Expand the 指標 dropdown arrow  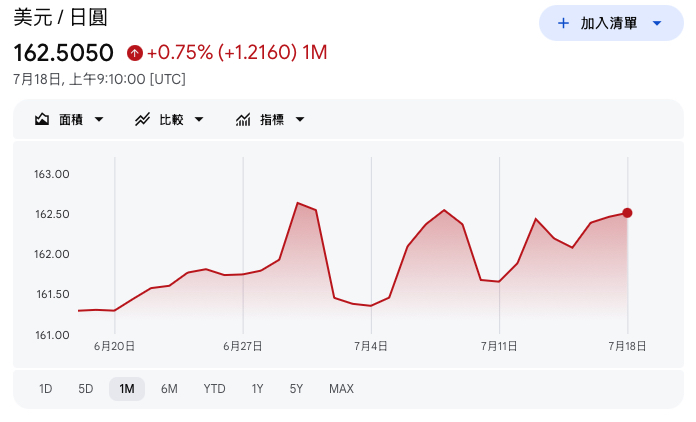click(x=300, y=119)
